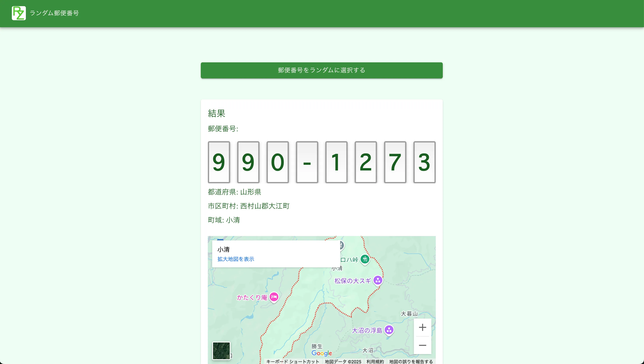Click the 大暮山 place label on map
The image size is (644, 364).
[x=409, y=314]
